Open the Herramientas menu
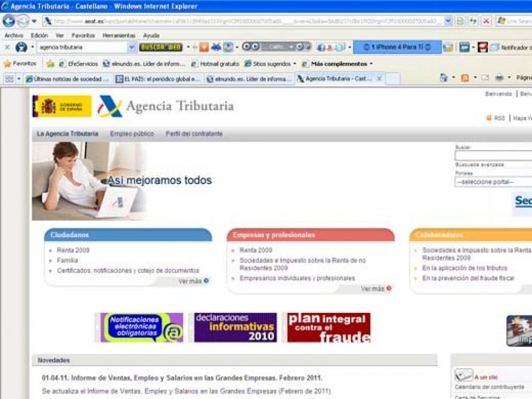This screenshot has height=399, width=532. click(119, 35)
